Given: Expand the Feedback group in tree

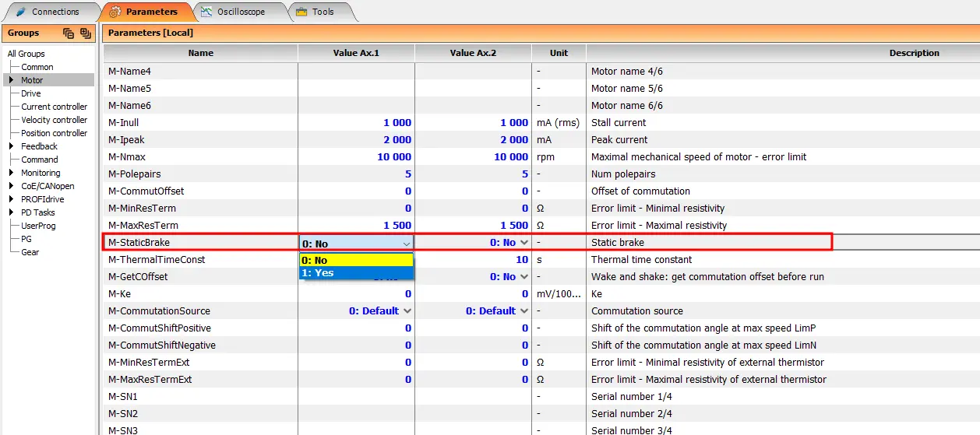Looking at the screenshot, I should click(x=11, y=146).
